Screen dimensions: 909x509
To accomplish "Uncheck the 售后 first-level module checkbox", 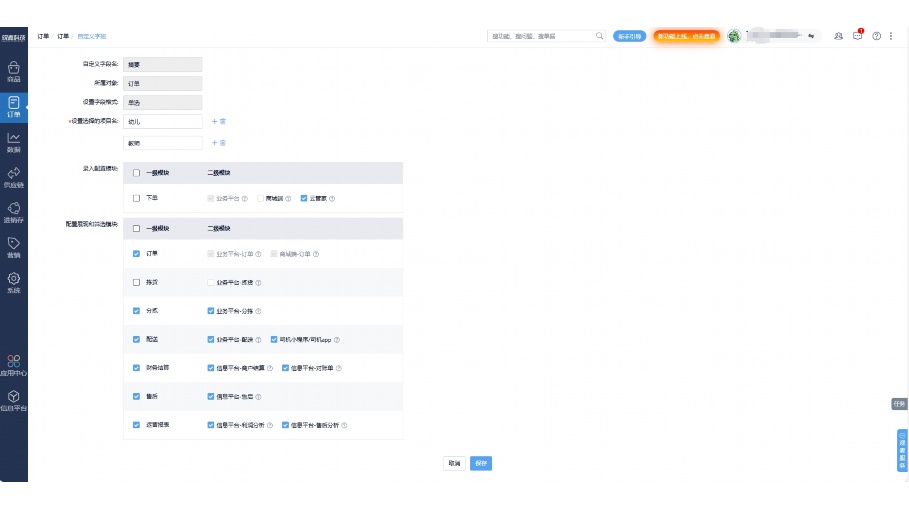I will tap(136, 397).
